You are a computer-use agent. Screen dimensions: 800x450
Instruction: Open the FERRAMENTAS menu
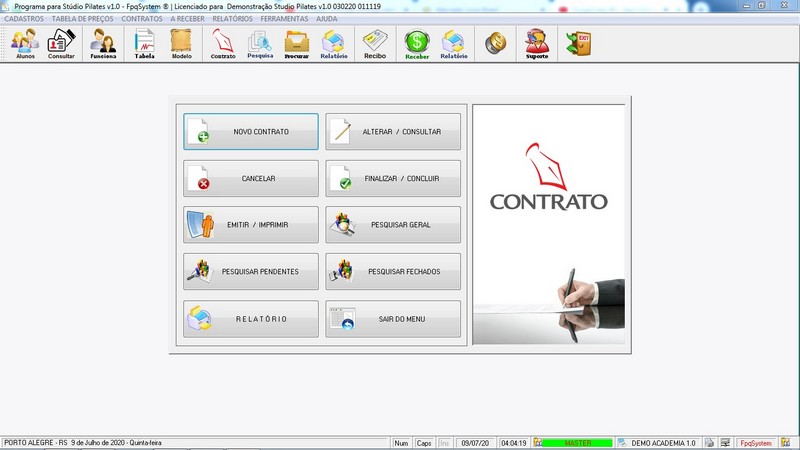[x=284, y=19]
